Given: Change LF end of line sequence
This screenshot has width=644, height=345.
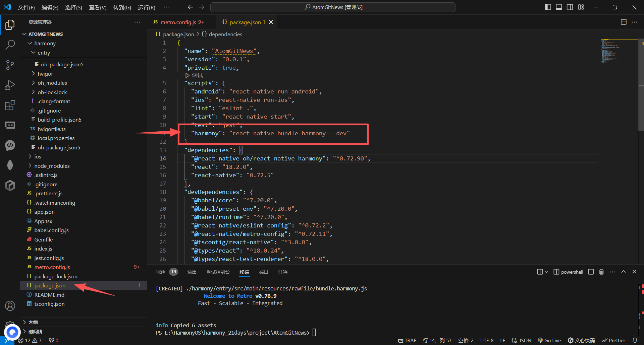Looking at the screenshot, I should click(x=502, y=340).
